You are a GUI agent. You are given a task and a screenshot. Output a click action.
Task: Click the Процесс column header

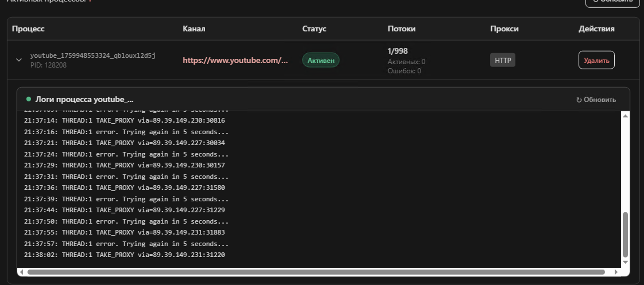28,29
